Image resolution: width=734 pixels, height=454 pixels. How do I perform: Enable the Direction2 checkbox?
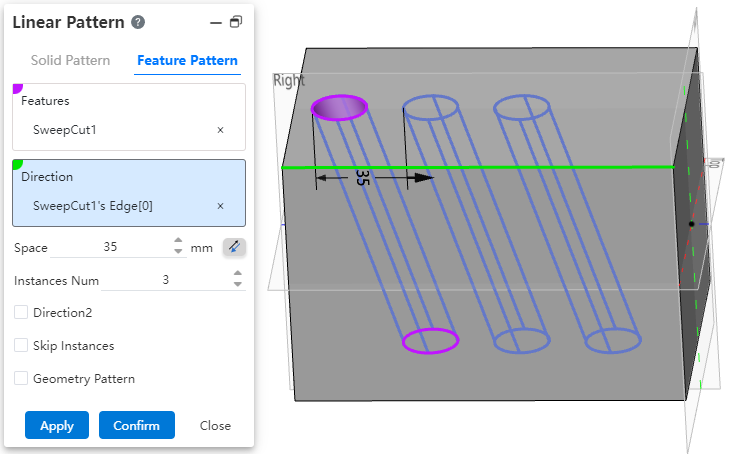(21, 312)
